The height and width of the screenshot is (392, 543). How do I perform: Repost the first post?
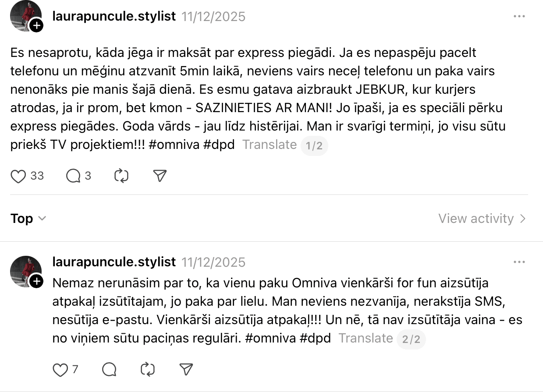click(121, 176)
